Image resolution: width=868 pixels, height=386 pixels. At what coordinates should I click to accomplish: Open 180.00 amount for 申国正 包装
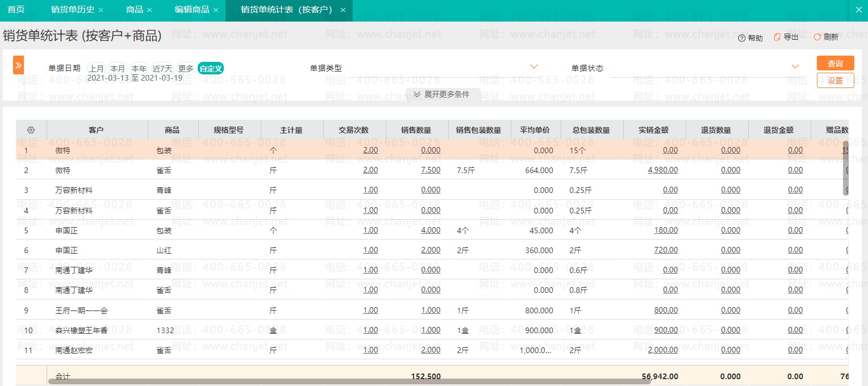666,230
